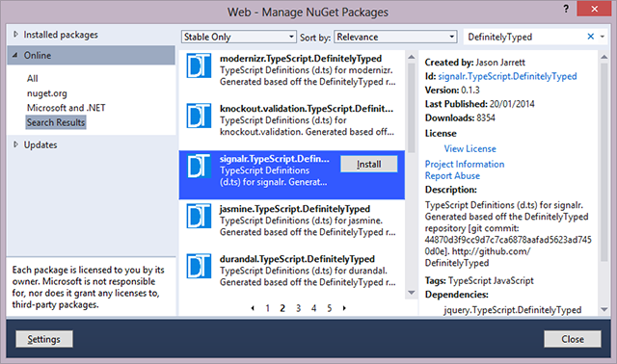Go to previous results page arrow

[253, 308]
